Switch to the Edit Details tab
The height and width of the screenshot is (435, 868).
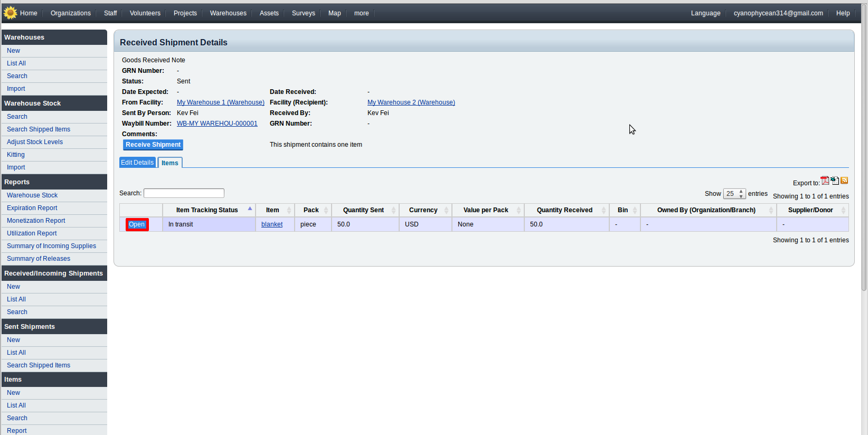(x=137, y=163)
